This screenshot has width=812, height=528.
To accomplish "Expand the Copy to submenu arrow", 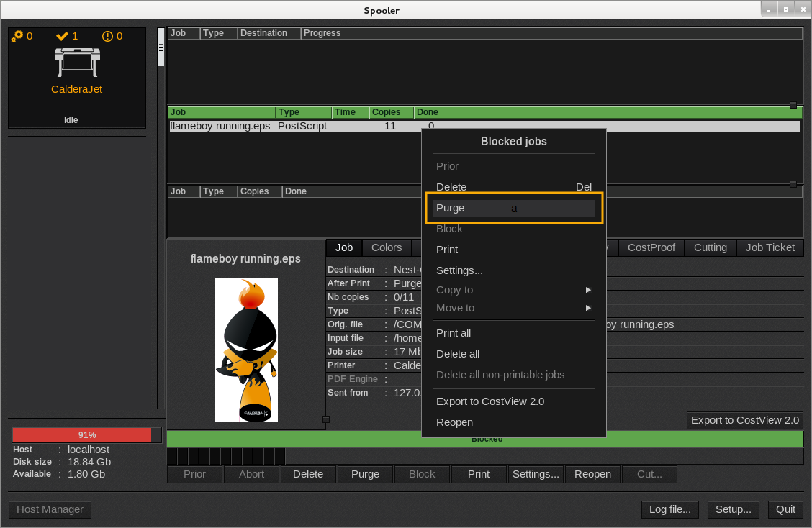I will click(x=588, y=290).
